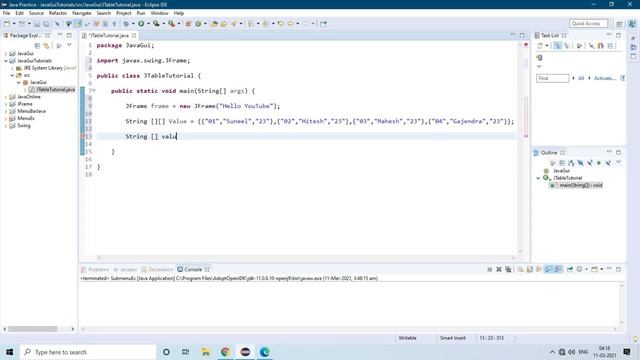
Task: Expand the Swing project node
Action: [x=6, y=126]
